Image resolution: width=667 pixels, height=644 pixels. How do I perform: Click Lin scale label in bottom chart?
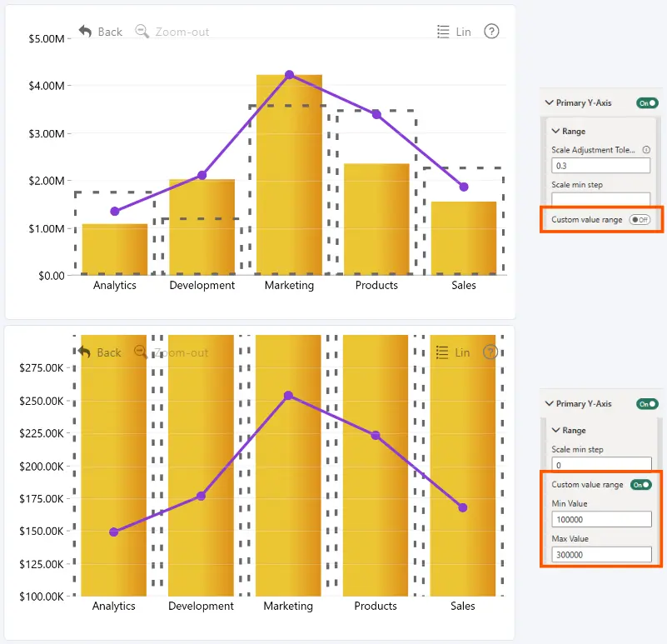[462, 353]
